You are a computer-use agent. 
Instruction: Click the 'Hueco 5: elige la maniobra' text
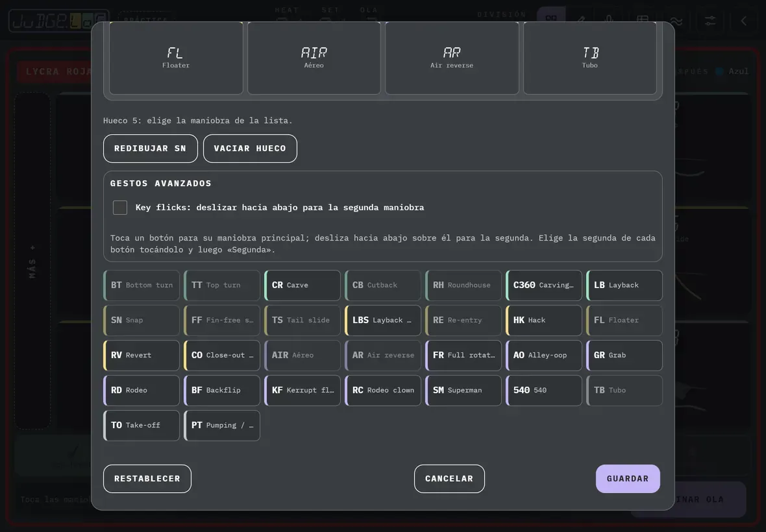coord(198,121)
